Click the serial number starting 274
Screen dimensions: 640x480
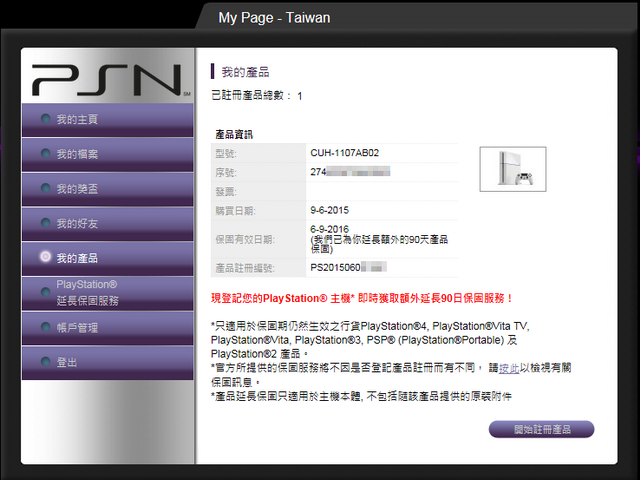tap(350, 172)
